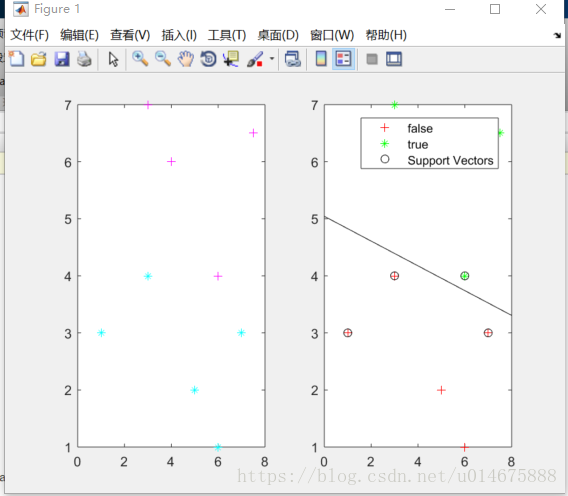Open the 工具(T) menu
Screen dimensions: 568x496
[x=227, y=35]
